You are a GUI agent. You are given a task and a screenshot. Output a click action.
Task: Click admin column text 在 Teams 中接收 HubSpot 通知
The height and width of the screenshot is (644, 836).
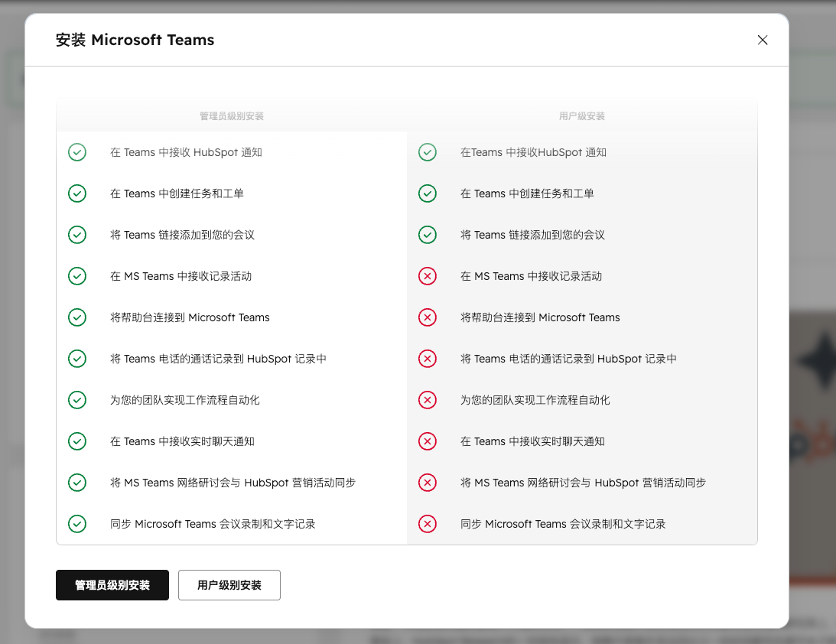tap(186, 152)
